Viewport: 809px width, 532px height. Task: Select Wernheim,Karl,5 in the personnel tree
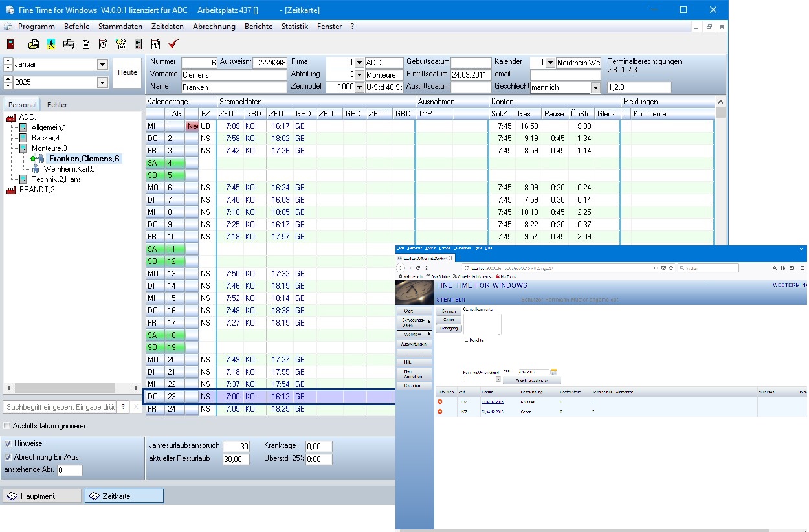(69, 169)
